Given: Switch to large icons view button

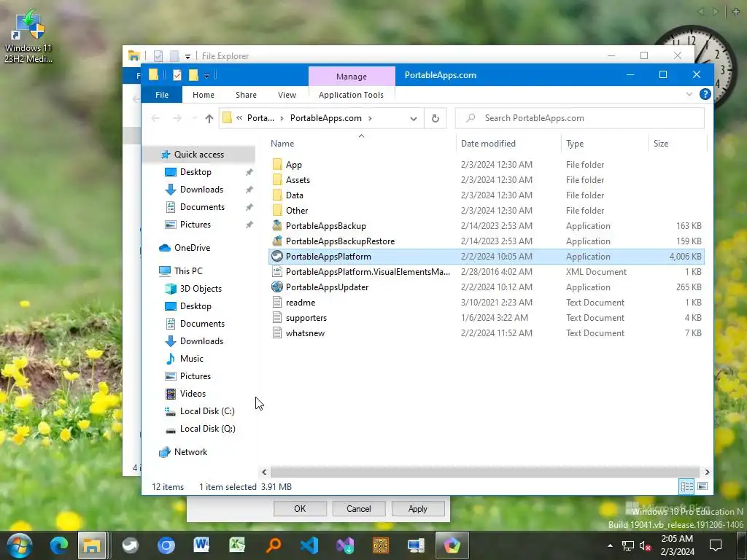Looking at the screenshot, I should pos(703,486).
